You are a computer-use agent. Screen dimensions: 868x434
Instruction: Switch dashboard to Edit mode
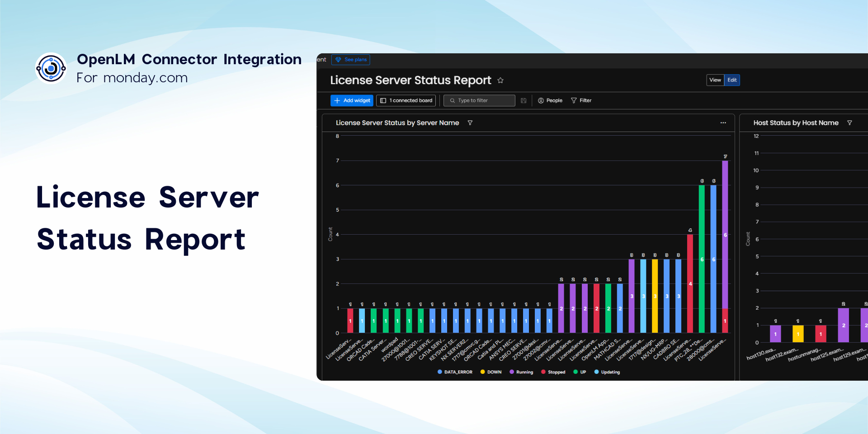[732, 80]
